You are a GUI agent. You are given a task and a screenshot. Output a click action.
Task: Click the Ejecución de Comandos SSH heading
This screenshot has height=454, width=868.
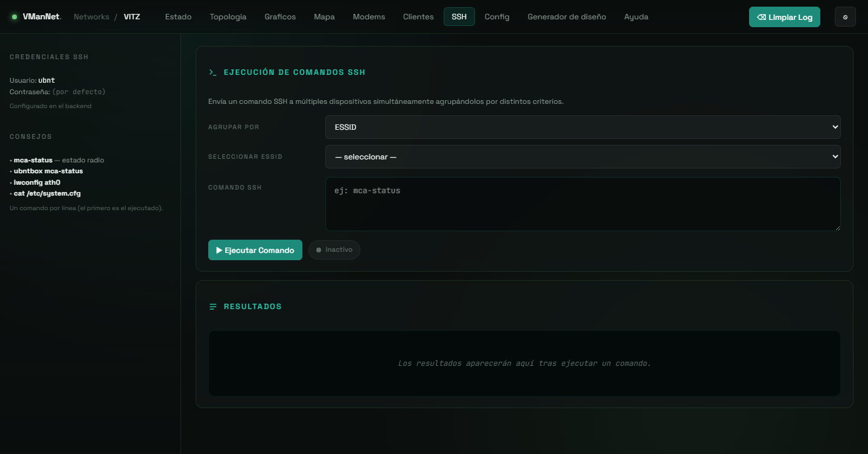click(x=295, y=72)
